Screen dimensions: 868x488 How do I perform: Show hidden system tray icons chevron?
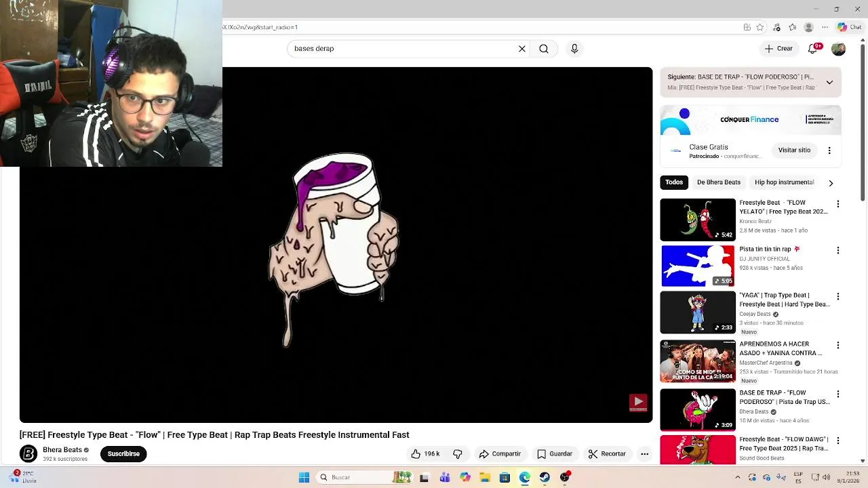pos(738,477)
